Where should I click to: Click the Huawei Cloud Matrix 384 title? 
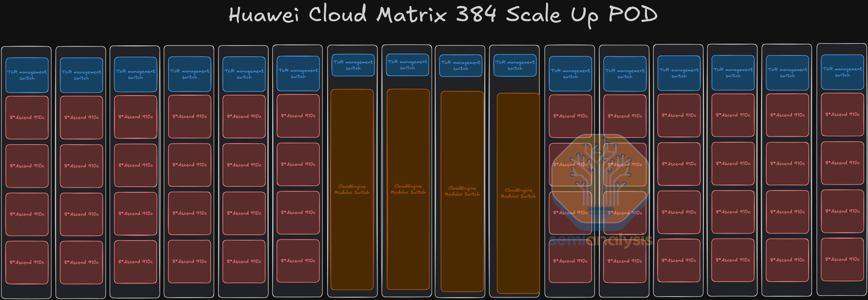(x=443, y=15)
